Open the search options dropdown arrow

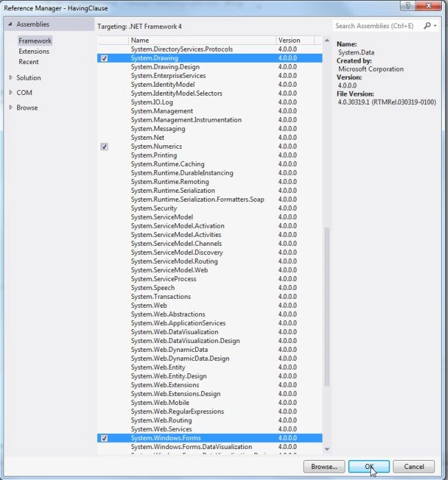[435, 26]
